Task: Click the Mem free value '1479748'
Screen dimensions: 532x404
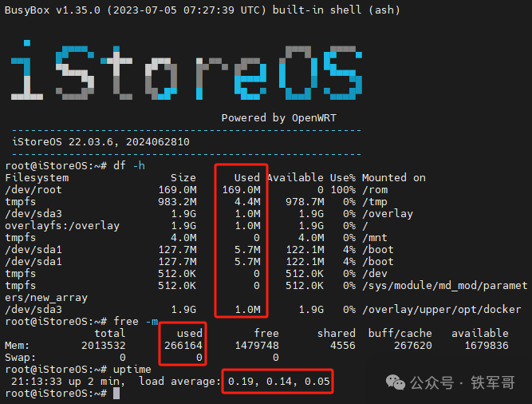Action: click(x=257, y=345)
